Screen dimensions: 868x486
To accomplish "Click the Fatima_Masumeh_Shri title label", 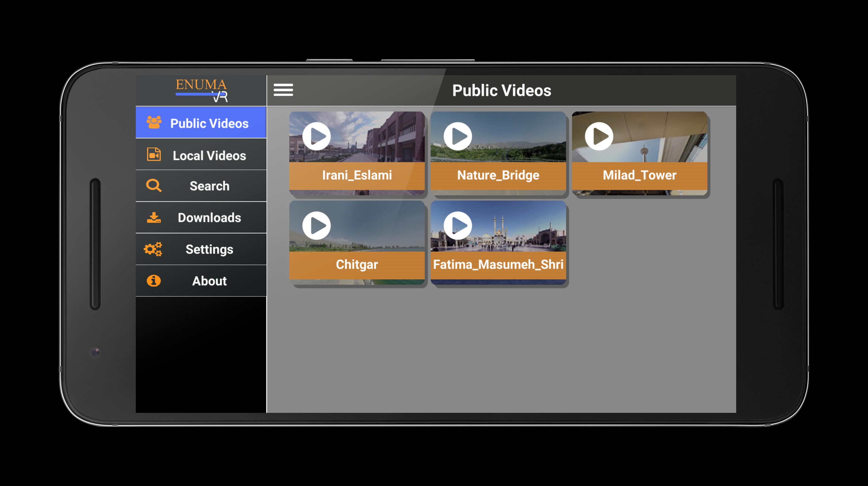I will 498,265.
